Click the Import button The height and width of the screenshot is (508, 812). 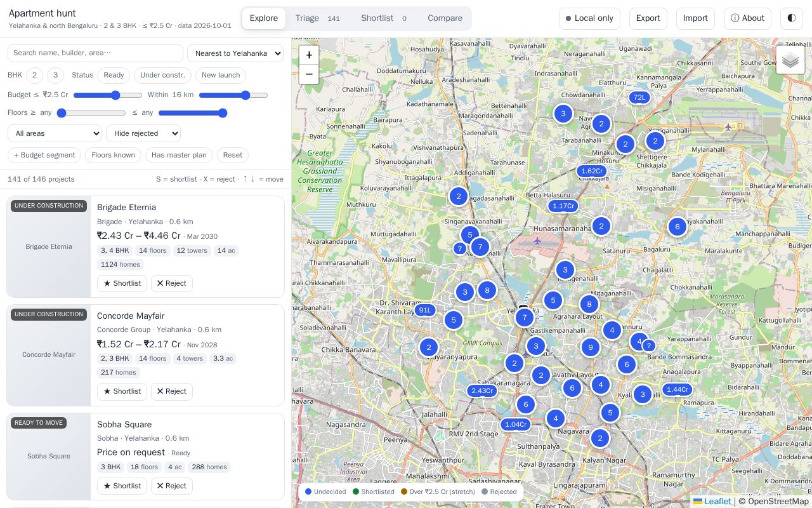click(x=695, y=18)
